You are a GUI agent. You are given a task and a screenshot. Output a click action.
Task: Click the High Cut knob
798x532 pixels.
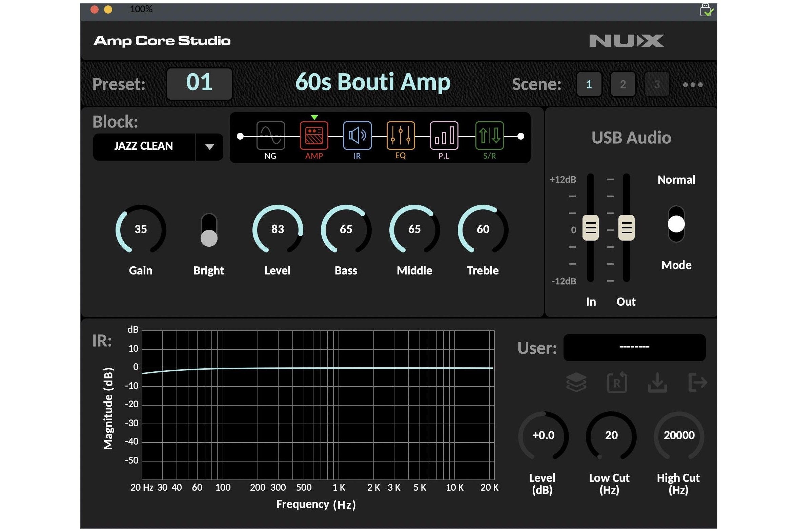pos(679,436)
